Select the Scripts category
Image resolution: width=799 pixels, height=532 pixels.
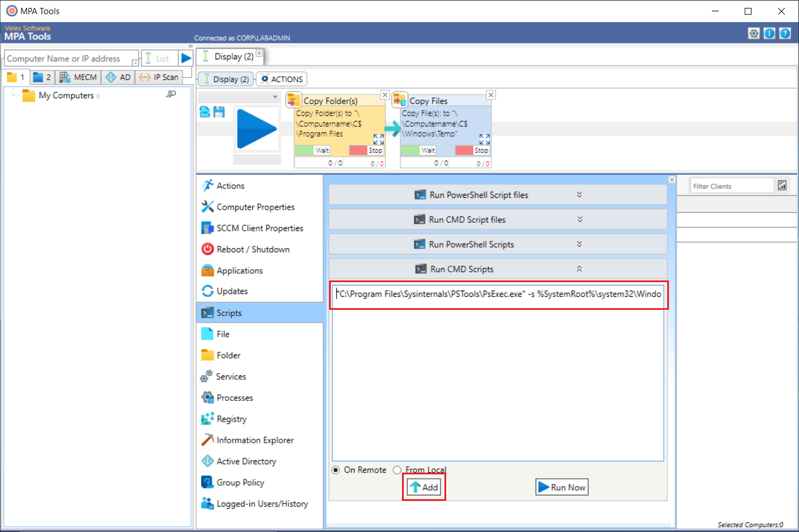(x=260, y=313)
